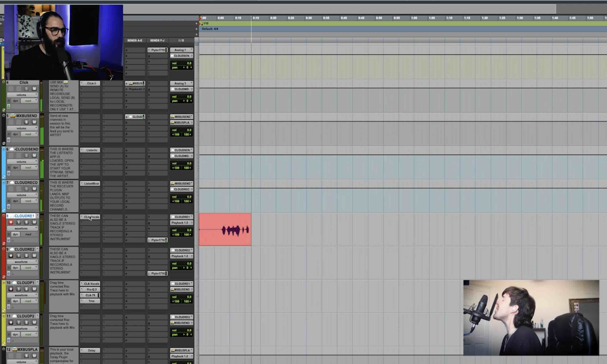Viewport: 607px width, 364px height.
Task: Disable record arm on CLOUDRE1 track
Action: coord(11,222)
